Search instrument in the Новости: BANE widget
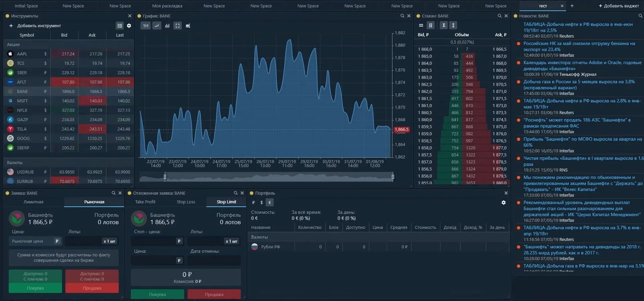The image size is (644, 301). point(640,16)
